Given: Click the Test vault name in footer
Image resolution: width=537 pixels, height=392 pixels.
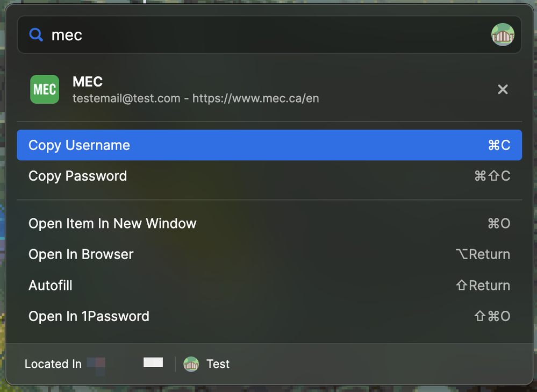Looking at the screenshot, I should (x=218, y=364).
